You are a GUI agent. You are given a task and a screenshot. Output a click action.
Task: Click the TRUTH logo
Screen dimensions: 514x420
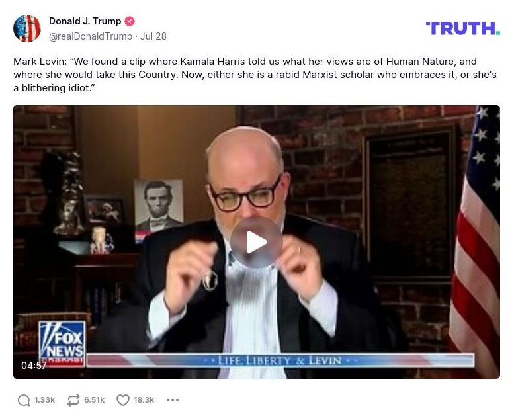click(x=463, y=28)
